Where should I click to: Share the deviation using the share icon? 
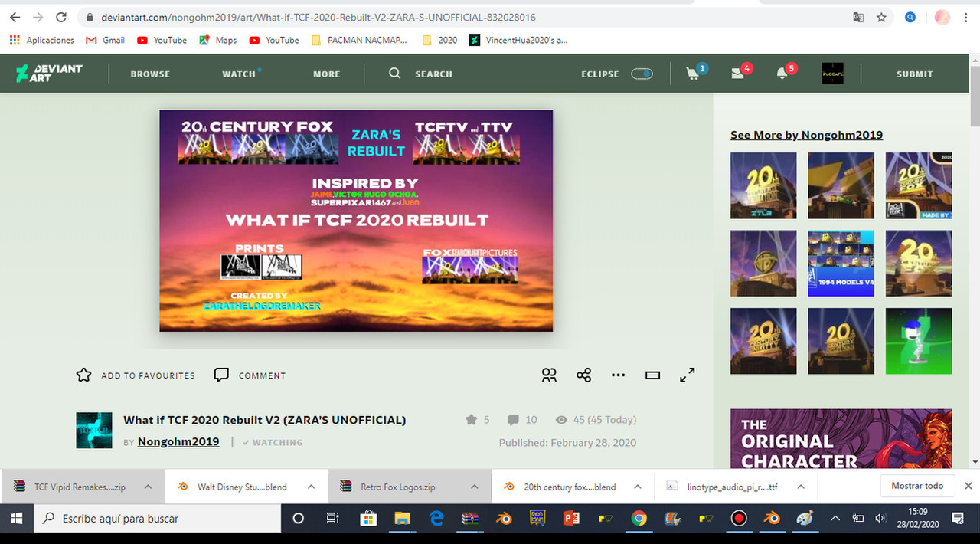[584, 375]
